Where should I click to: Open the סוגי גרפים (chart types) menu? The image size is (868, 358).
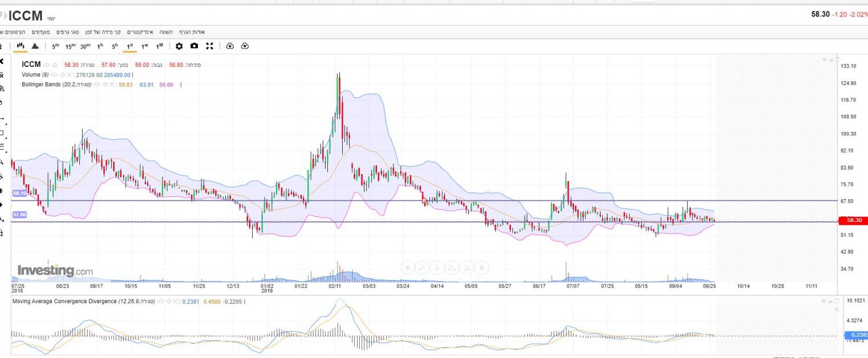(67, 32)
